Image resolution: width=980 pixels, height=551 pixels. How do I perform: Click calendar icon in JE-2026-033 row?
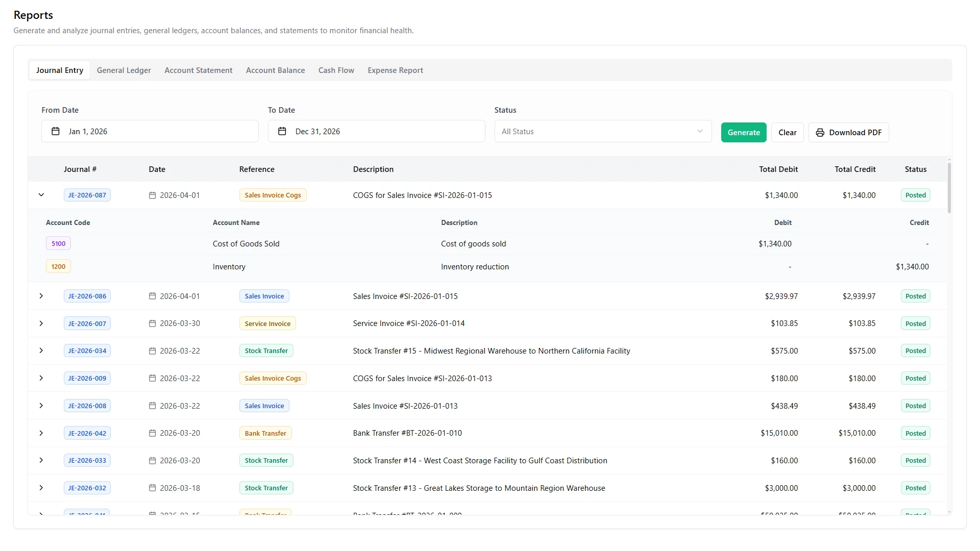[152, 461]
